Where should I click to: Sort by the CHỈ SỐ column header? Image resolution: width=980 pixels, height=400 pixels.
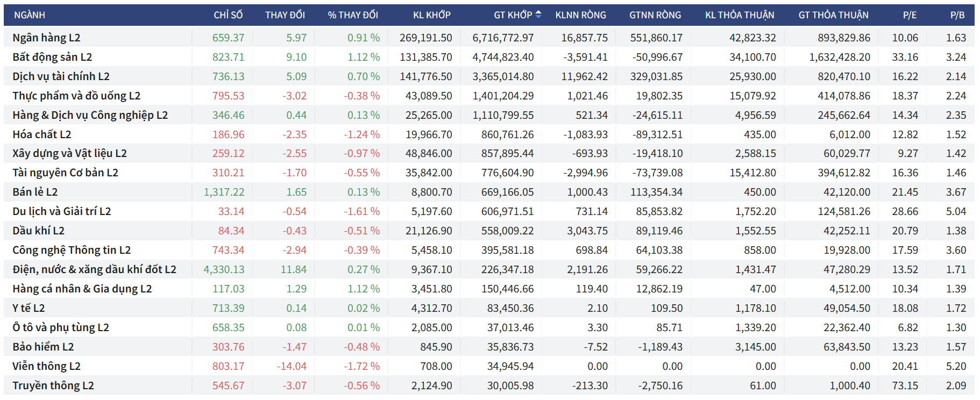coord(228,15)
